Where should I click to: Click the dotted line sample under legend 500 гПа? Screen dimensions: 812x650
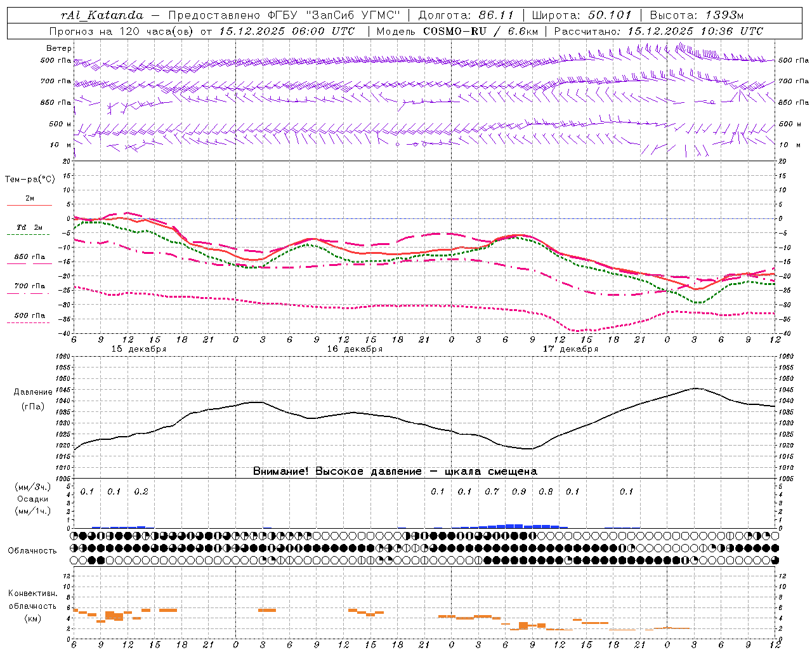coord(29,323)
